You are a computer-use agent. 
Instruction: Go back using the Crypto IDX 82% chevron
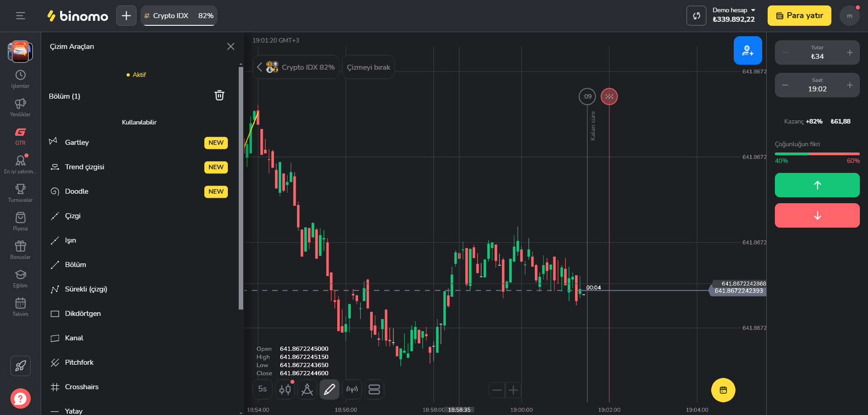point(259,67)
